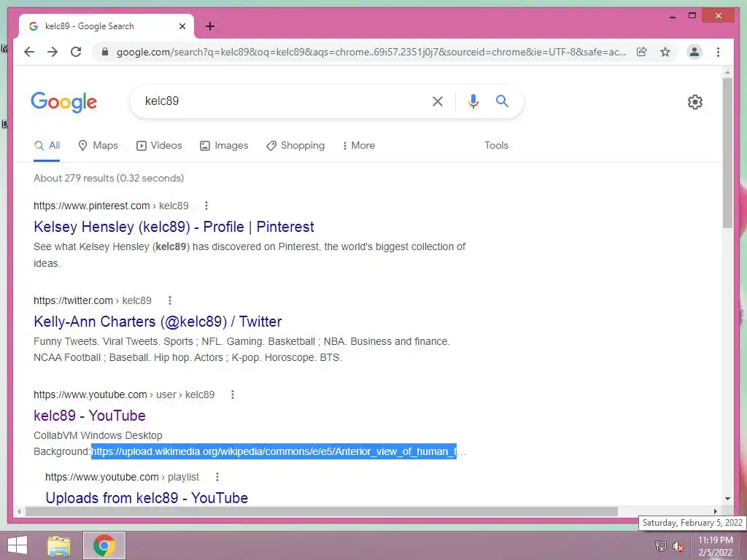Click the youtube.com playlist breadcrumb URL
This screenshot has width=747, height=560.
coord(122,477)
